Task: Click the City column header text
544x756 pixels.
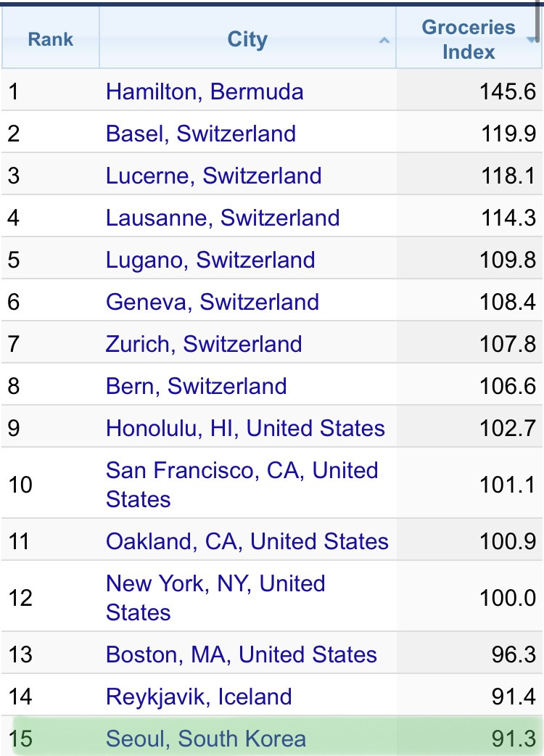Action: pyautogui.click(x=247, y=39)
